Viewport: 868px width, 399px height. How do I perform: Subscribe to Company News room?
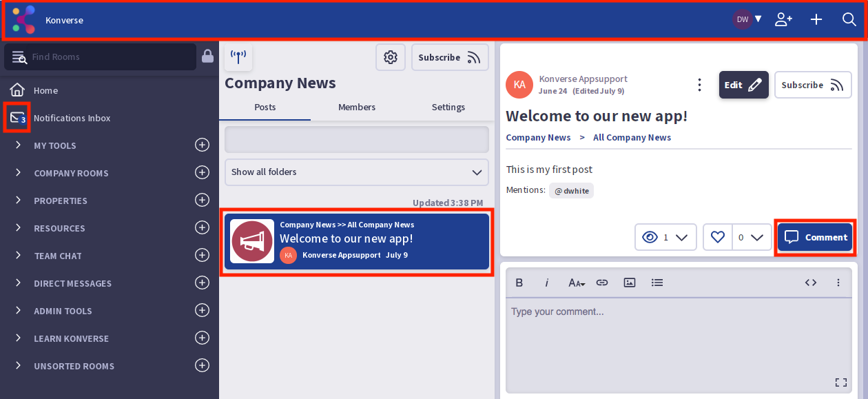450,57
